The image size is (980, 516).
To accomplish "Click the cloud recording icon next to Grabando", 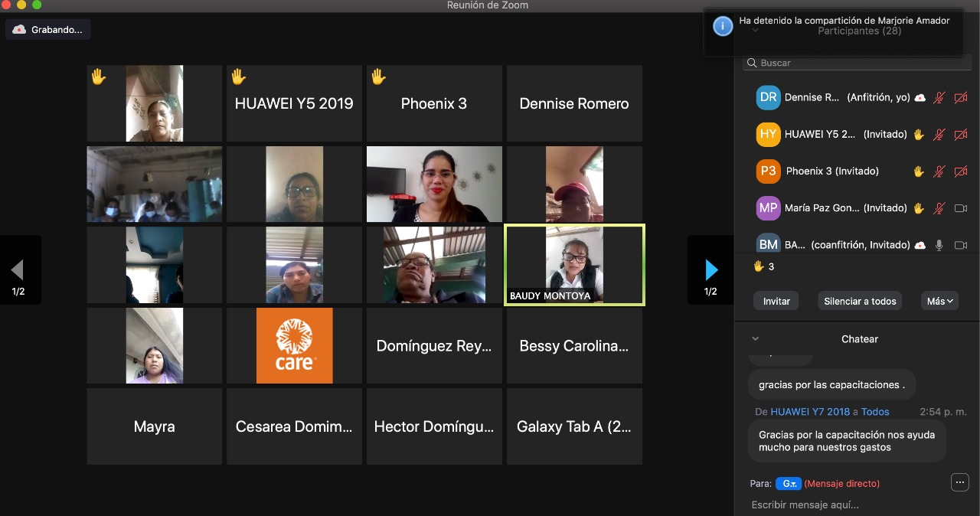I will tap(20, 30).
